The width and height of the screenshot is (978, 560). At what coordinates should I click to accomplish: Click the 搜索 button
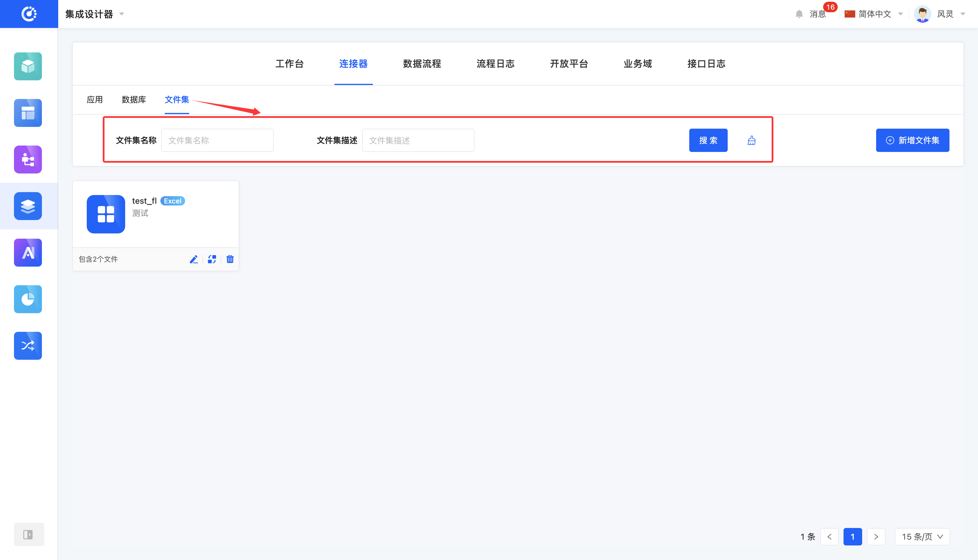point(708,140)
